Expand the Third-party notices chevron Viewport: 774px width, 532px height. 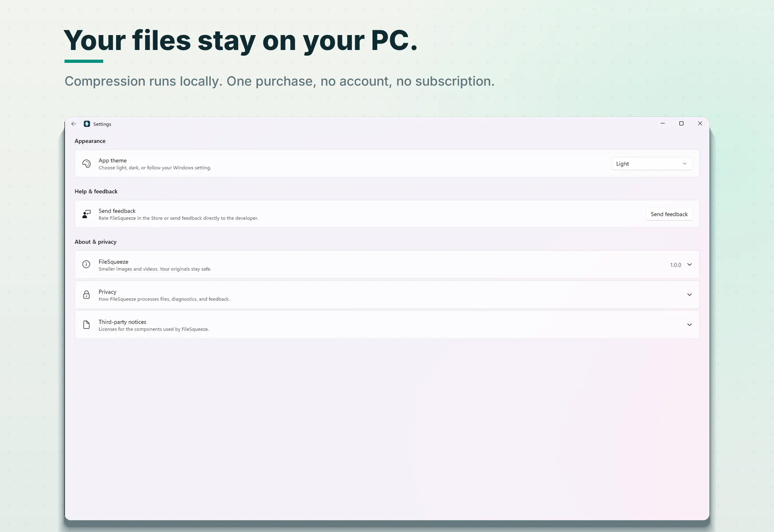[689, 325]
